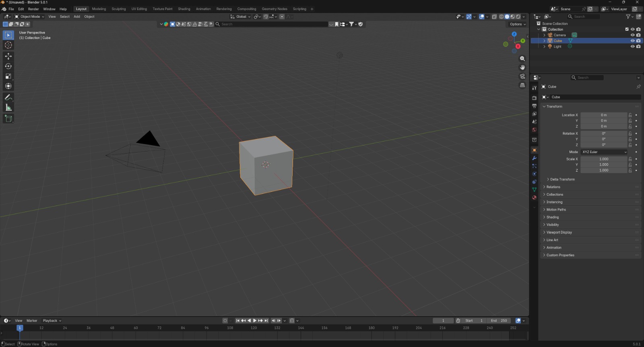
Task: Select the Scale tool in the toolbar
Action: pos(8,76)
